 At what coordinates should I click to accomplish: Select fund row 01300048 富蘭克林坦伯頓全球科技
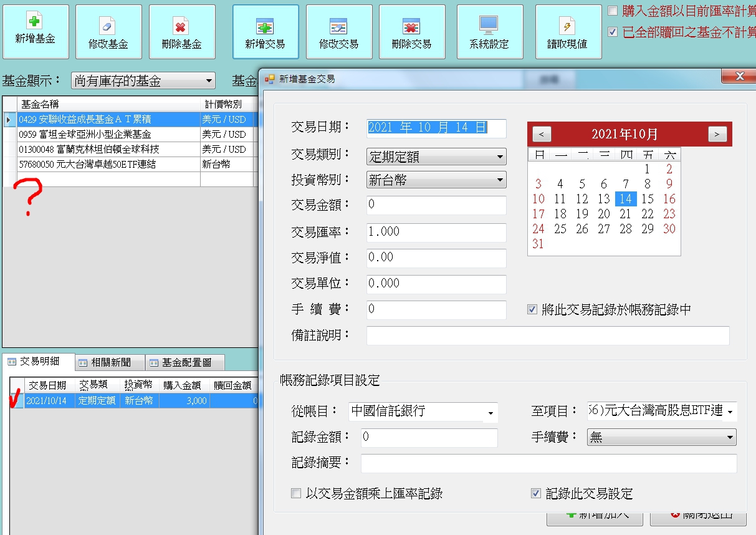click(131, 149)
